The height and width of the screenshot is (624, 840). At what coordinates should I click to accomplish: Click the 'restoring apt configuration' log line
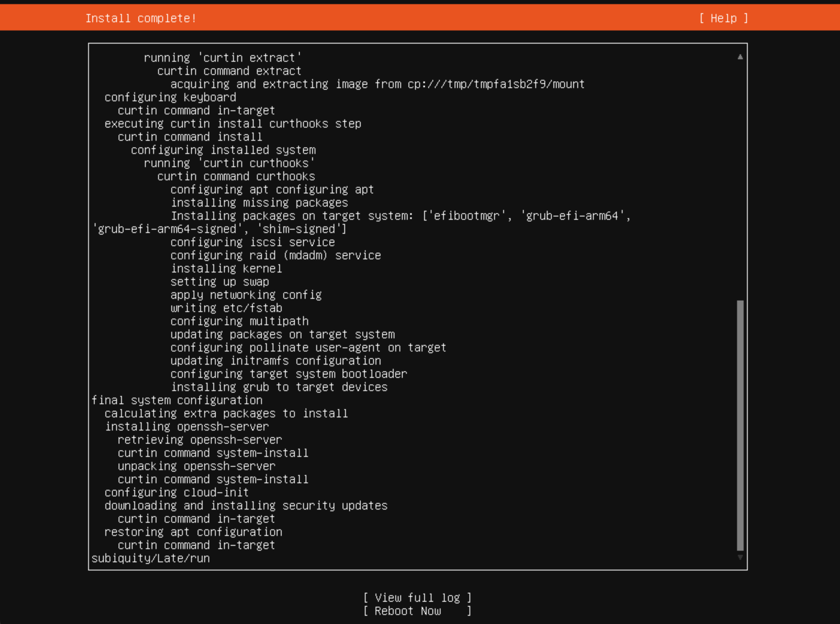pos(193,532)
